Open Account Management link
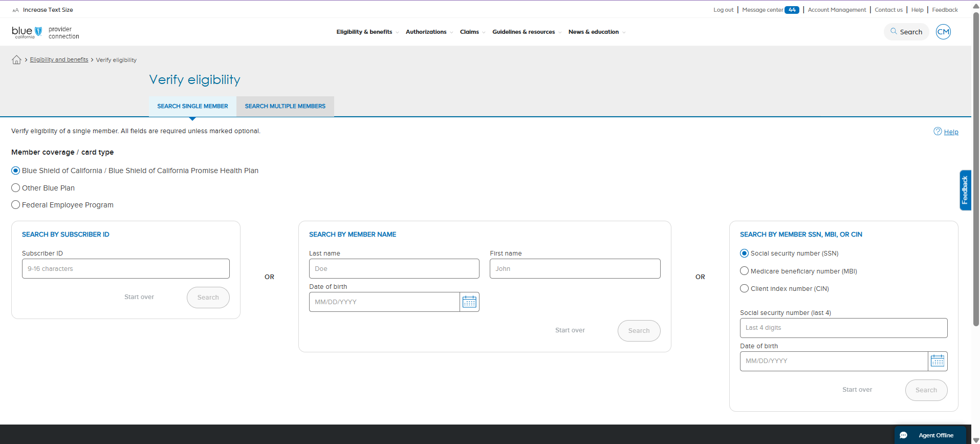Image resolution: width=980 pixels, height=444 pixels. pyautogui.click(x=837, y=10)
